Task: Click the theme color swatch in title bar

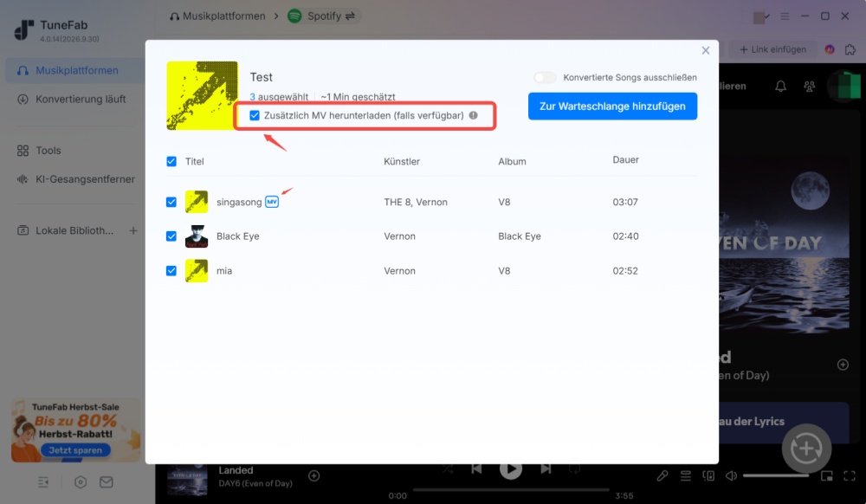Action: coord(759,17)
